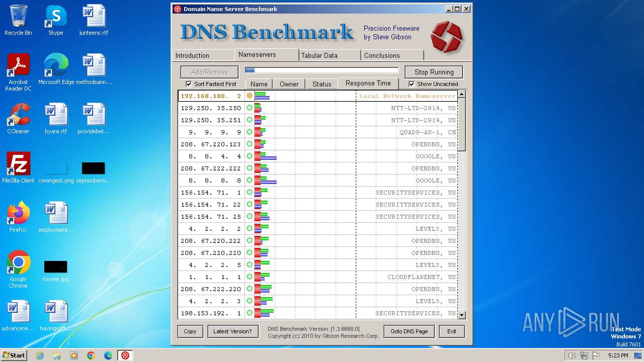This screenshot has height=362, width=644.
Task: Click CLOUDFLARENET, US owner label
Action: 421,277
